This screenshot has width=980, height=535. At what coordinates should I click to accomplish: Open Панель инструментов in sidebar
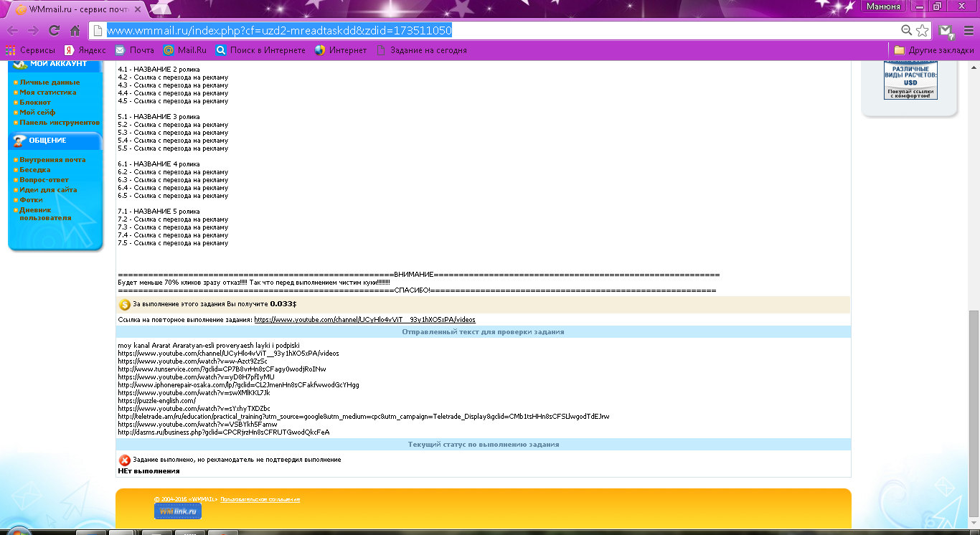click(60, 123)
